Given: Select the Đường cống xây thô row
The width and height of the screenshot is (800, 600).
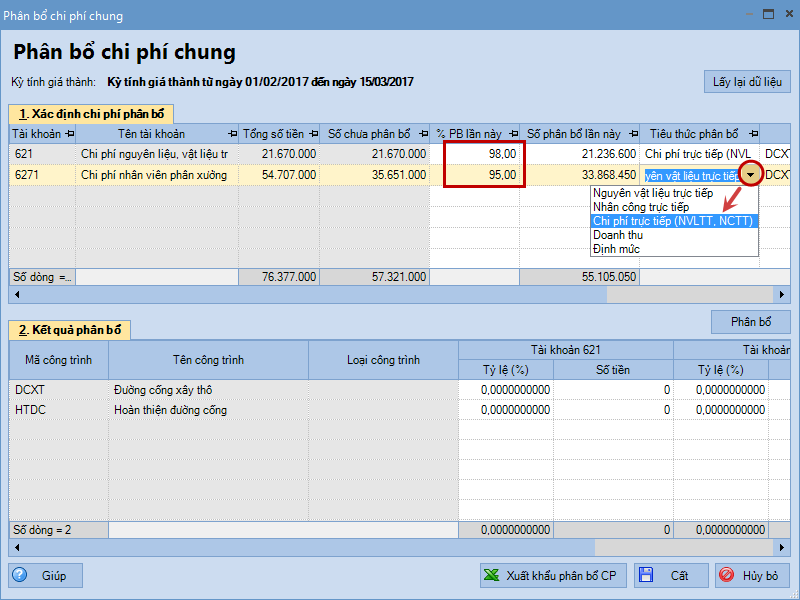Looking at the screenshot, I should point(163,390).
